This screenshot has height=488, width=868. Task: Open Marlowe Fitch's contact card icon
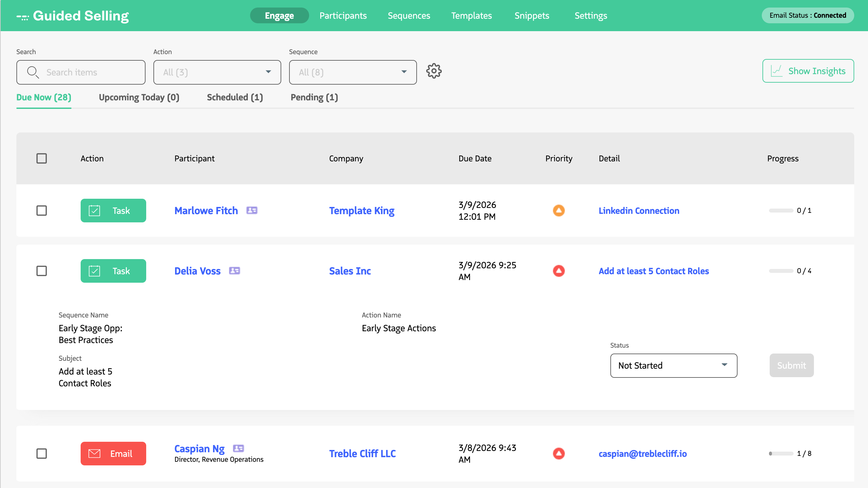point(252,210)
